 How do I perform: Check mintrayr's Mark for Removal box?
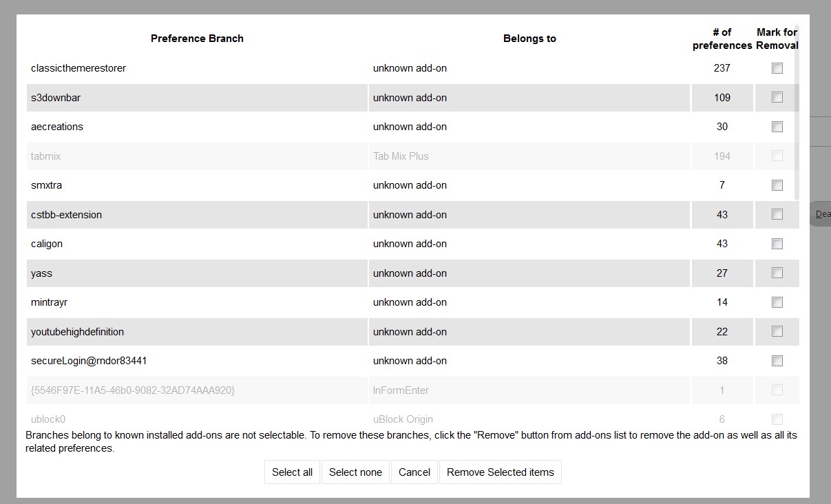pos(777,302)
